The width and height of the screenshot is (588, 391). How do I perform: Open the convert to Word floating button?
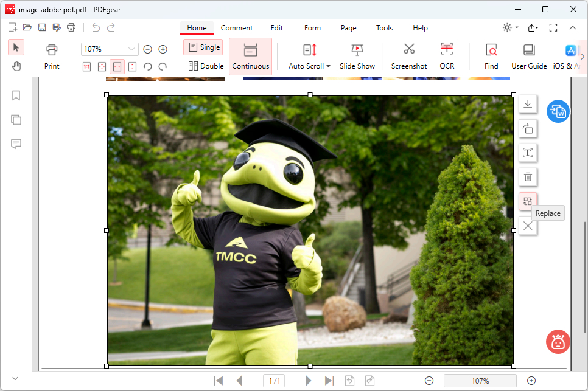[558, 111]
